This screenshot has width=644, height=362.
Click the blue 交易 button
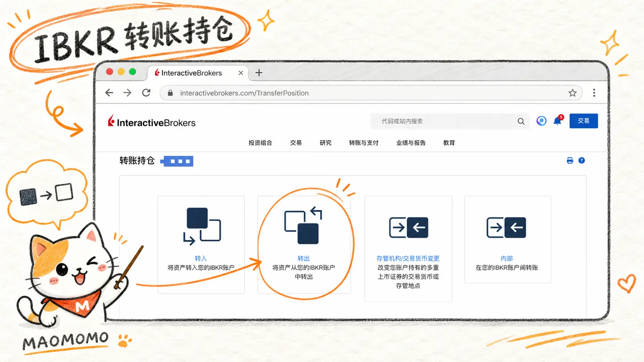click(584, 121)
